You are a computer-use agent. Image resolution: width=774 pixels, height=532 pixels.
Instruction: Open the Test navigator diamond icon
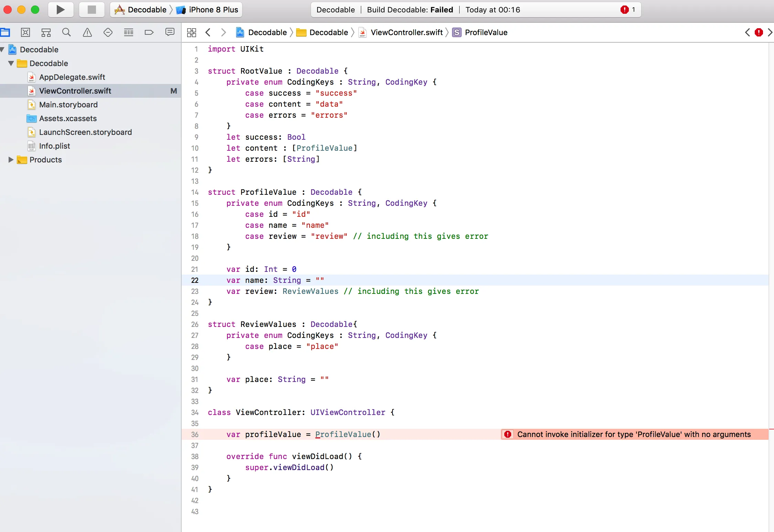[x=108, y=32]
